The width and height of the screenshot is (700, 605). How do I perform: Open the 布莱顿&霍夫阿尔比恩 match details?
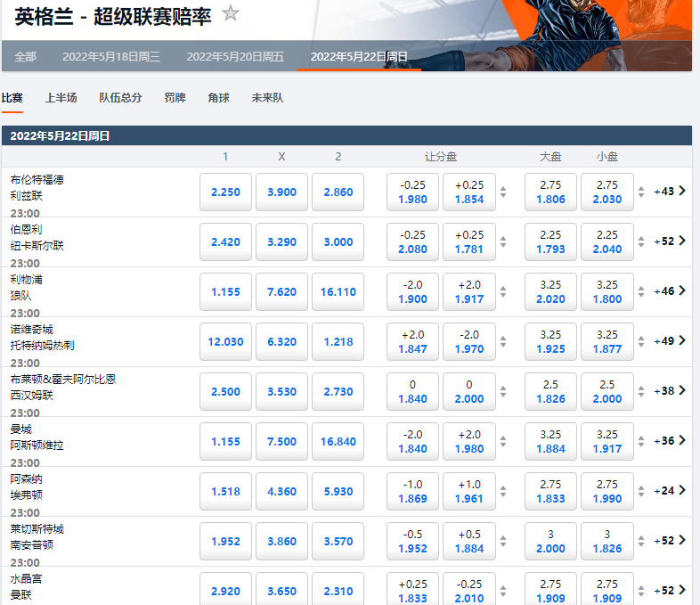click(63, 387)
